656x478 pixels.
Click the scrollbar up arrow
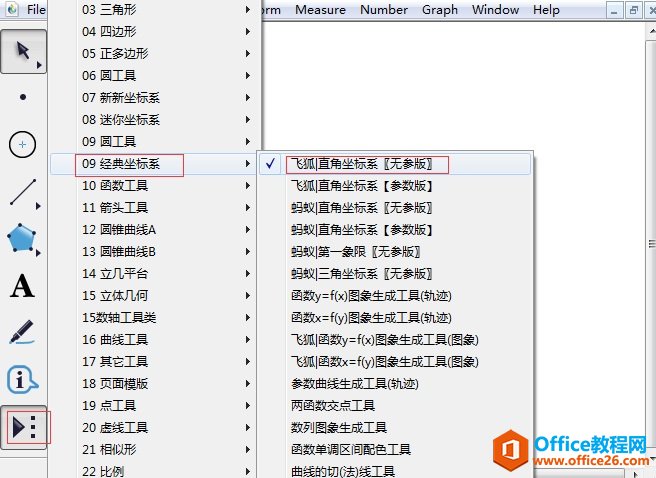tap(652, 31)
